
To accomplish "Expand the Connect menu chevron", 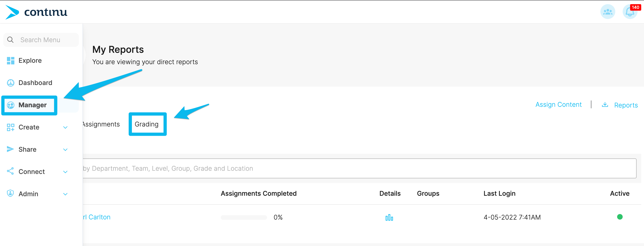I will [x=65, y=172].
